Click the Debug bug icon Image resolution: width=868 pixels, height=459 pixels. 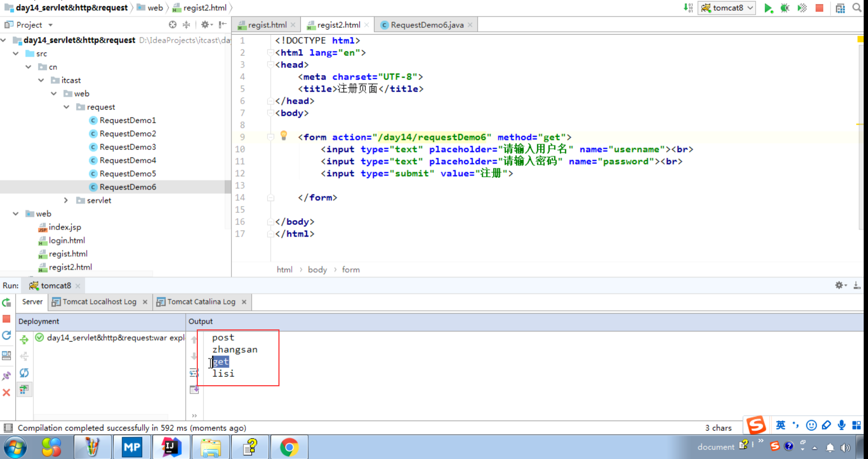[x=785, y=8]
